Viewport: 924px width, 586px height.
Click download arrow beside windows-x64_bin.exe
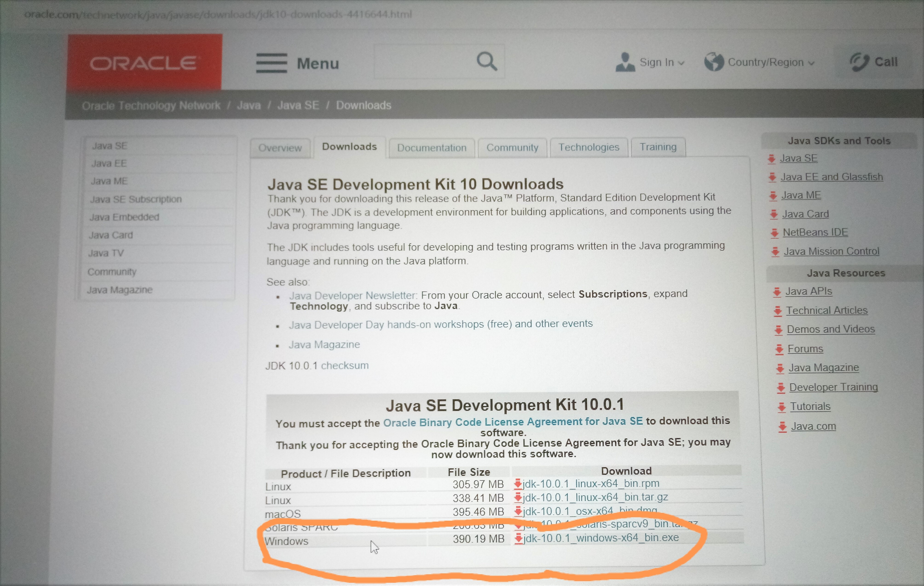pos(519,538)
